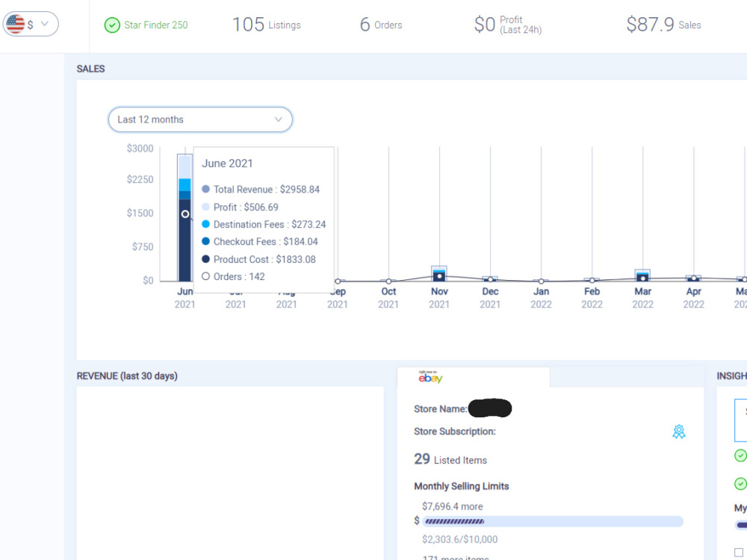Click the Nov 2021 axis label
Viewport: 747px width, 560px height.
point(439,298)
